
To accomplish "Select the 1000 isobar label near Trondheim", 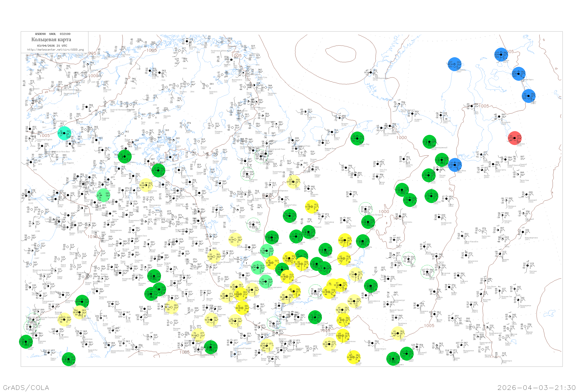I will click(x=93, y=75).
